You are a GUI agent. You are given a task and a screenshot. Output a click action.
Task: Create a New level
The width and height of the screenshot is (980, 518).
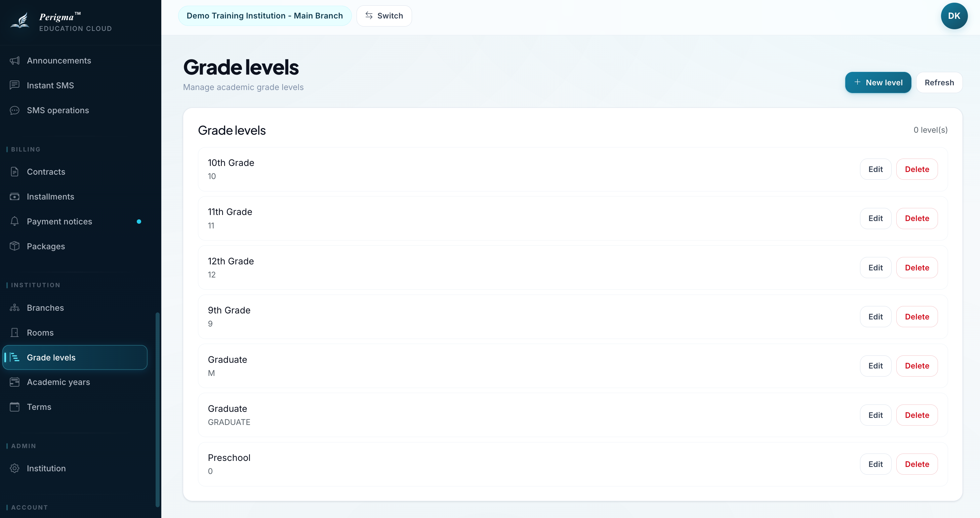[877, 83]
